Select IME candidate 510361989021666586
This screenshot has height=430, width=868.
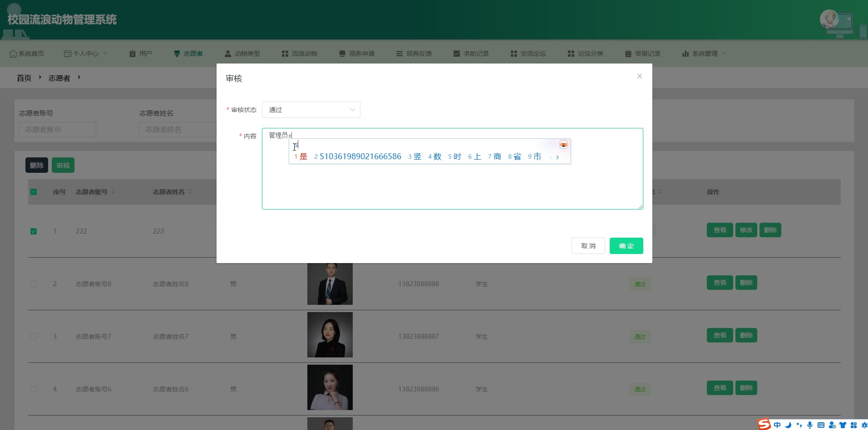[x=358, y=156]
